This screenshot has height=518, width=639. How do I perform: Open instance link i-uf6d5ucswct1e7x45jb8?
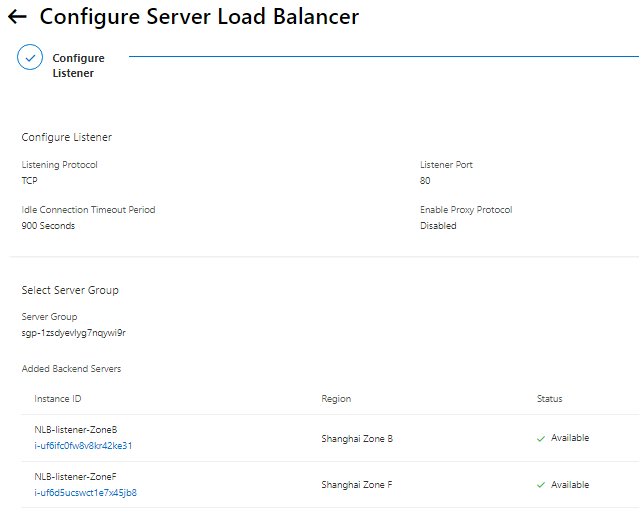[x=85, y=492]
